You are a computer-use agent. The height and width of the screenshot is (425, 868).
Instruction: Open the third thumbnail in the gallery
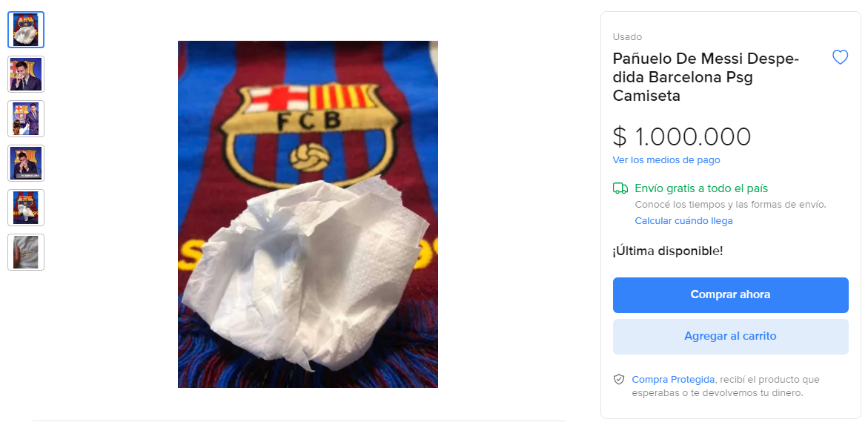pos(26,119)
